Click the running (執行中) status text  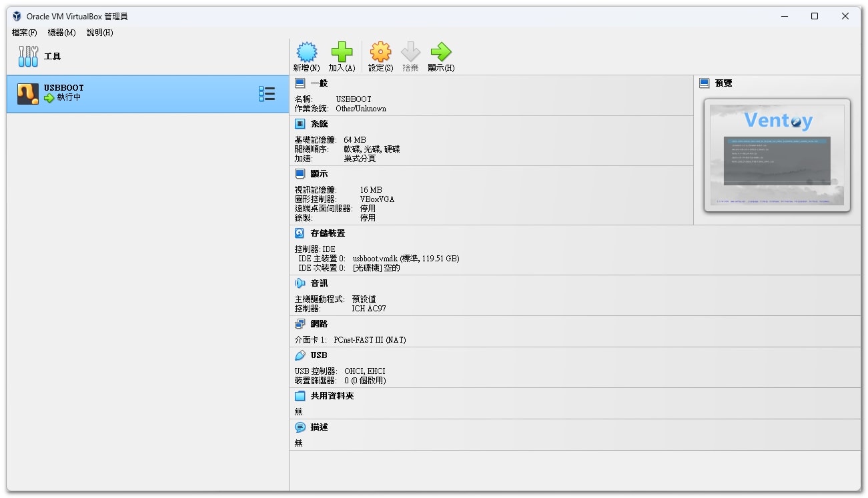(x=69, y=97)
